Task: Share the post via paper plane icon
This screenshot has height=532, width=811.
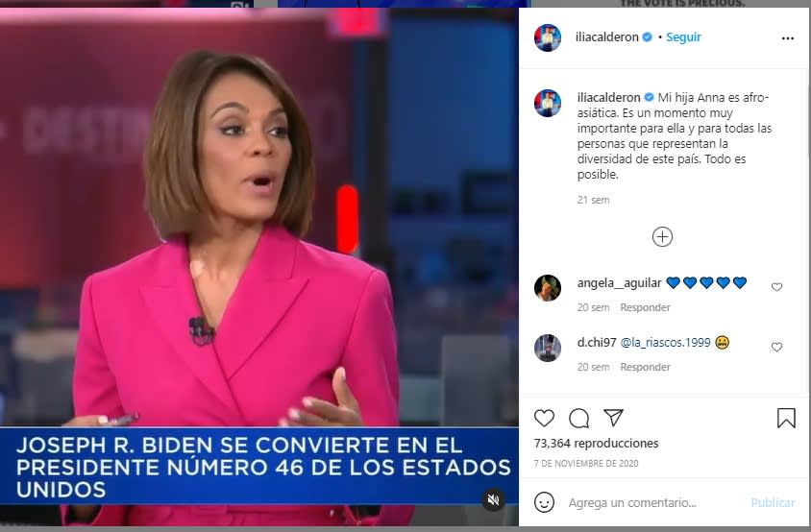Action: [x=613, y=417]
